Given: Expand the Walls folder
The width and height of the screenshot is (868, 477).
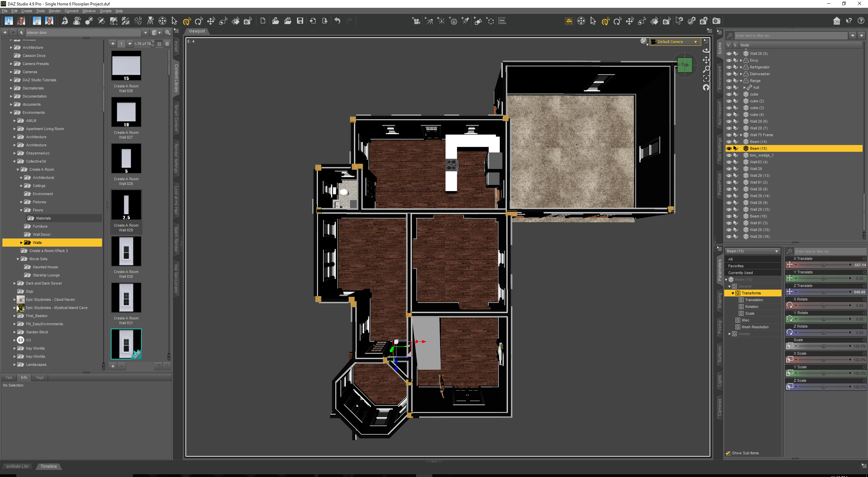Looking at the screenshot, I should click(x=21, y=243).
